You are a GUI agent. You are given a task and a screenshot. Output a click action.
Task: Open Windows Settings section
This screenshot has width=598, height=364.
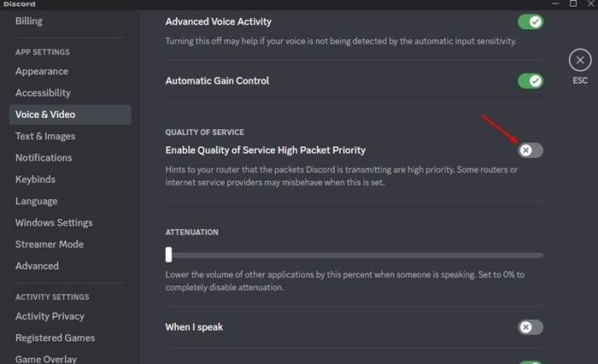point(56,222)
